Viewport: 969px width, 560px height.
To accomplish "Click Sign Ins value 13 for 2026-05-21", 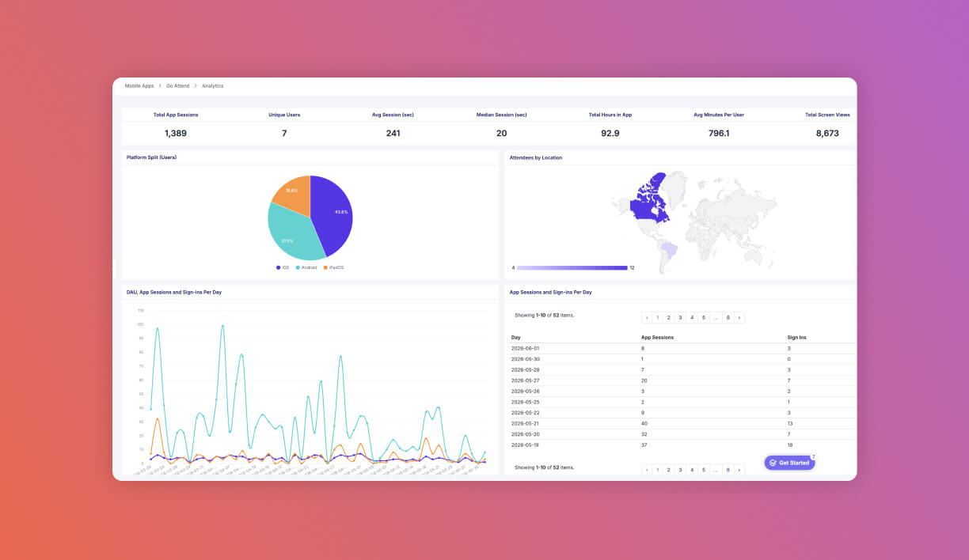I will (790, 423).
